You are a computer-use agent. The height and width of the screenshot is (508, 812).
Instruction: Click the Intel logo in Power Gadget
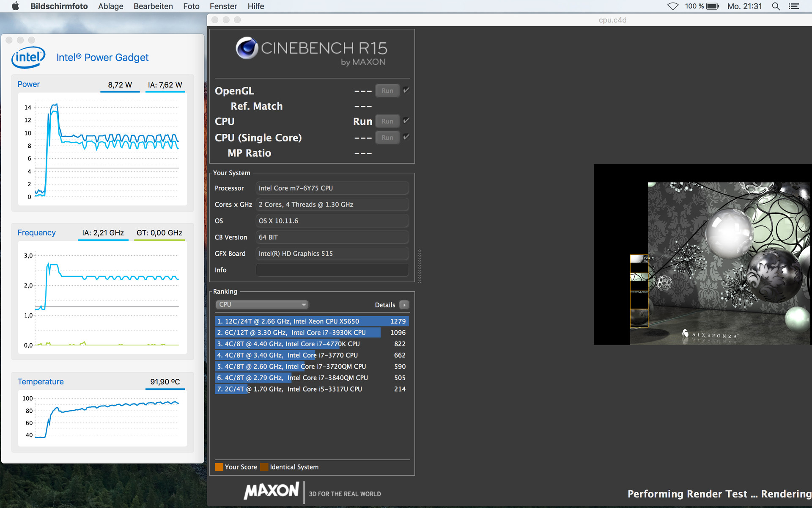[x=28, y=57]
